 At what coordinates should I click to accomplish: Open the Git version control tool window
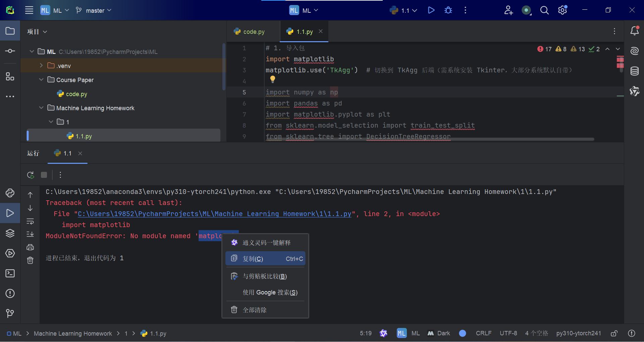coord(10,313)
